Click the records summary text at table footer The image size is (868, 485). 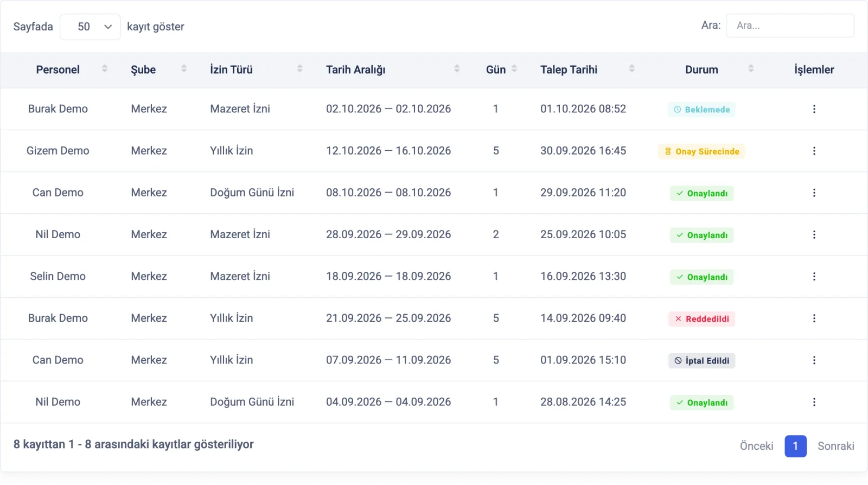point(133,444)
